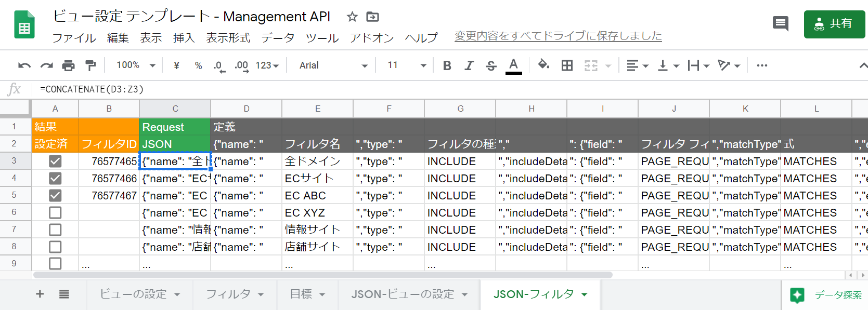Select the cell containing 76577466
The height and width of the screenshot is (310, 868).
[109, 178]
